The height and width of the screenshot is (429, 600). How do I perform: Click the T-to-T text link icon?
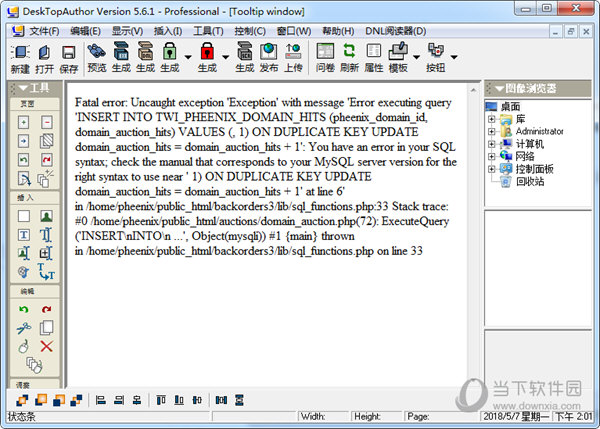[46, 271]
